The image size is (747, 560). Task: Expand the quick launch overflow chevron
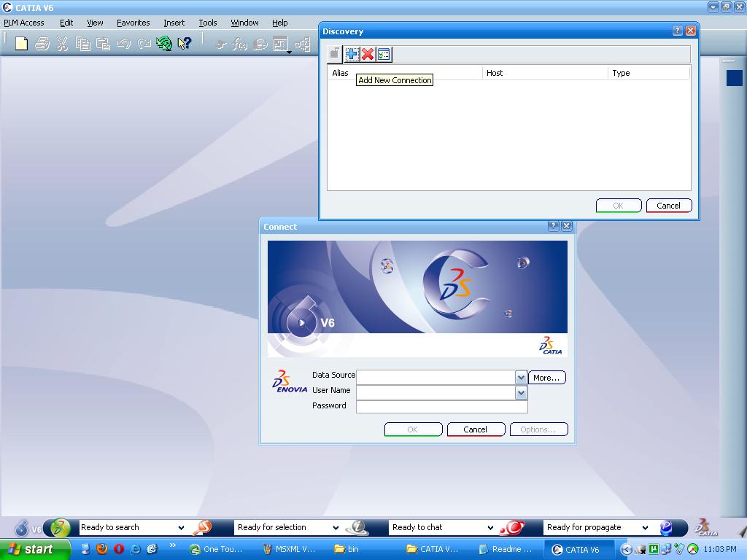[x=172, y=545]
